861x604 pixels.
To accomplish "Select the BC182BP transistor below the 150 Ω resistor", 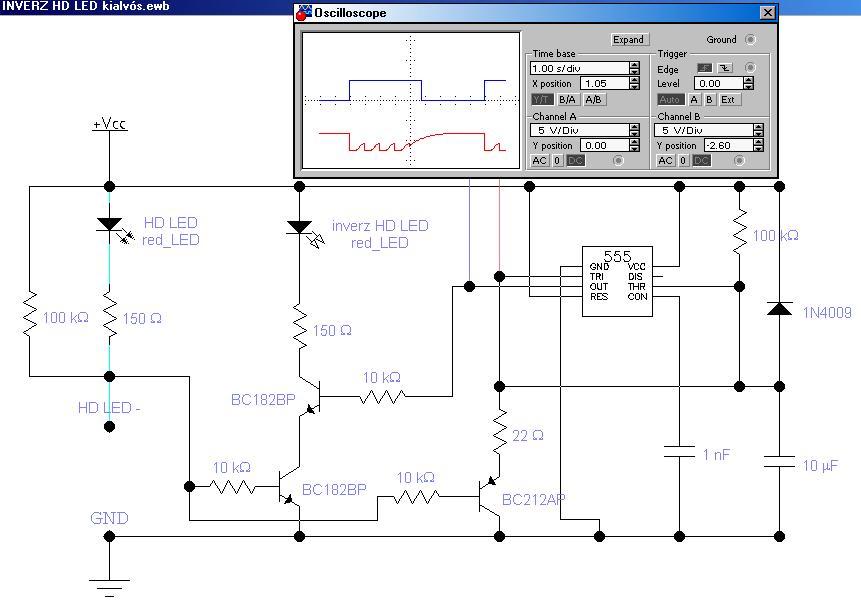I will [311, 395].
